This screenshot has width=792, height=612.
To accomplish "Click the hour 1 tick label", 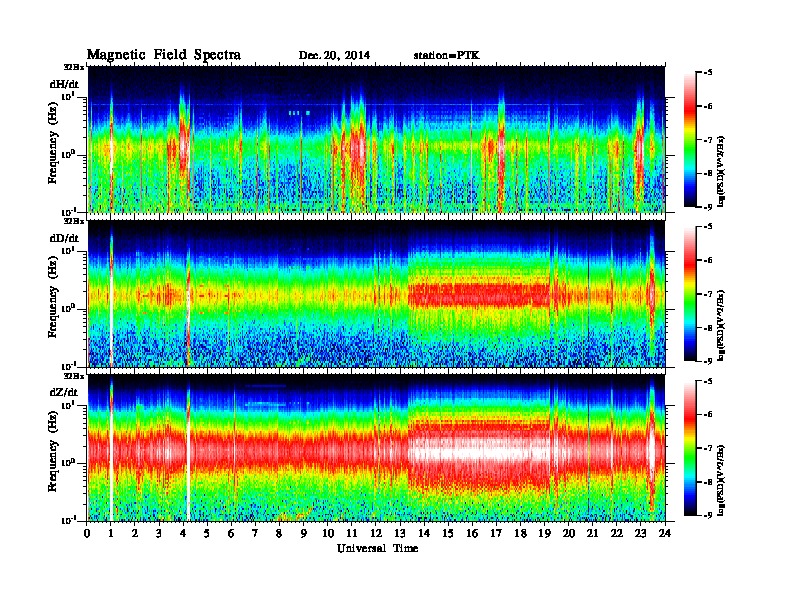I will pos(111,534).
